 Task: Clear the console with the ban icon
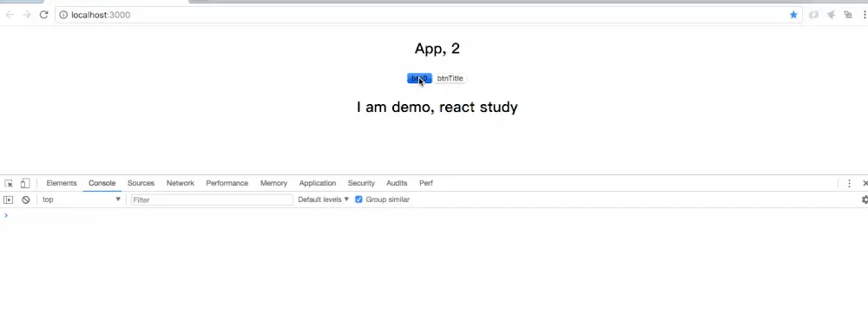point(25,200)
